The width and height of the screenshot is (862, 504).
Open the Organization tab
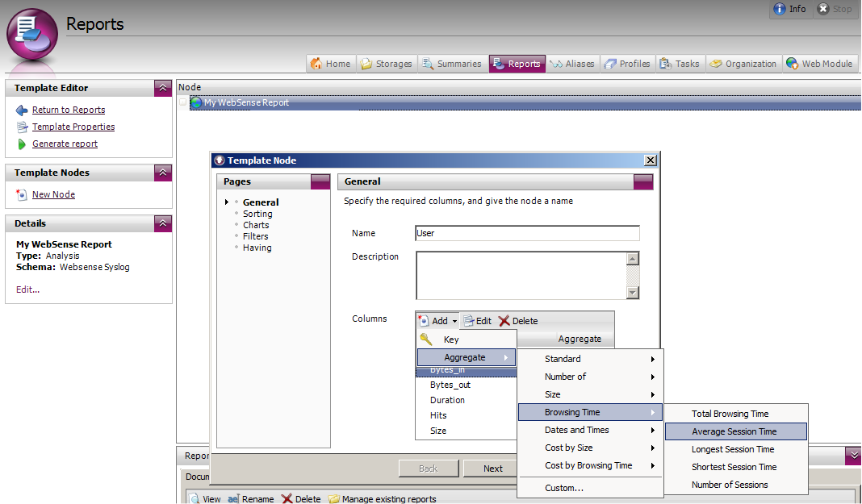pyautogui.click(x=743, y=64)
